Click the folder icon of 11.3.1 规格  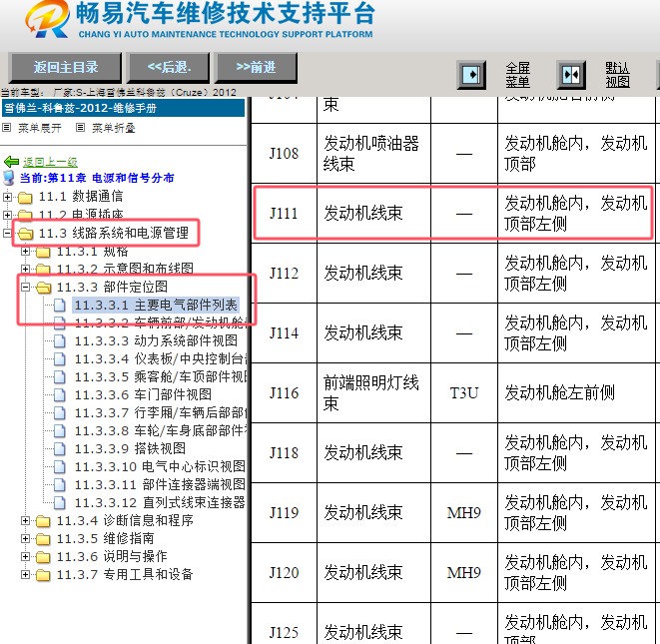point(43,252)
